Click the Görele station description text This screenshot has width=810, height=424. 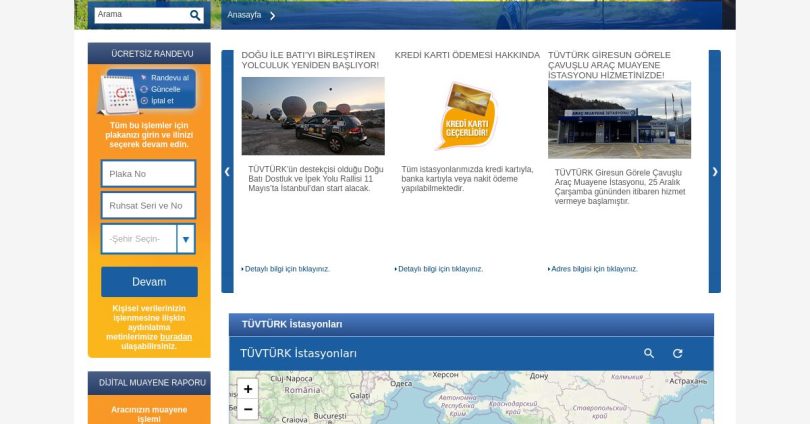620,187
